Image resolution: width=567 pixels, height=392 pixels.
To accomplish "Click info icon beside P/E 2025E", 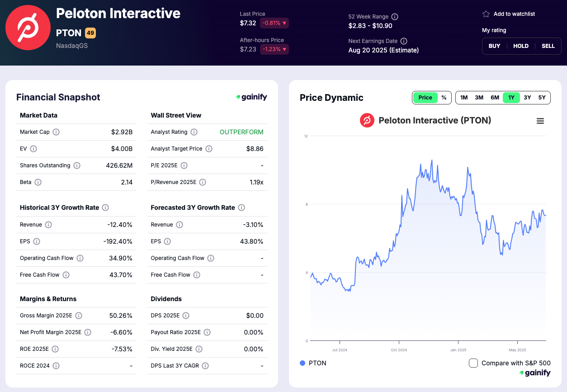I will pyautogui.click(x=184, y=165).
